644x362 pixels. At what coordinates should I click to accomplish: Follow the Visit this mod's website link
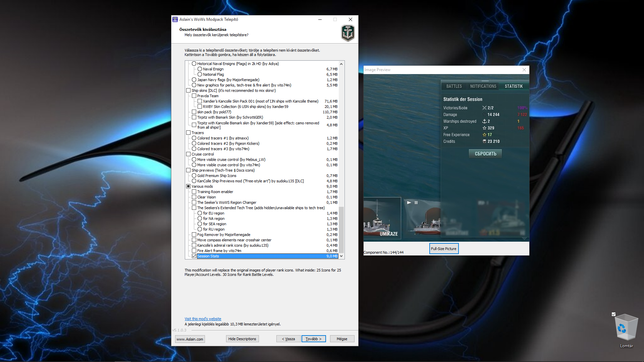coord(203,319)
